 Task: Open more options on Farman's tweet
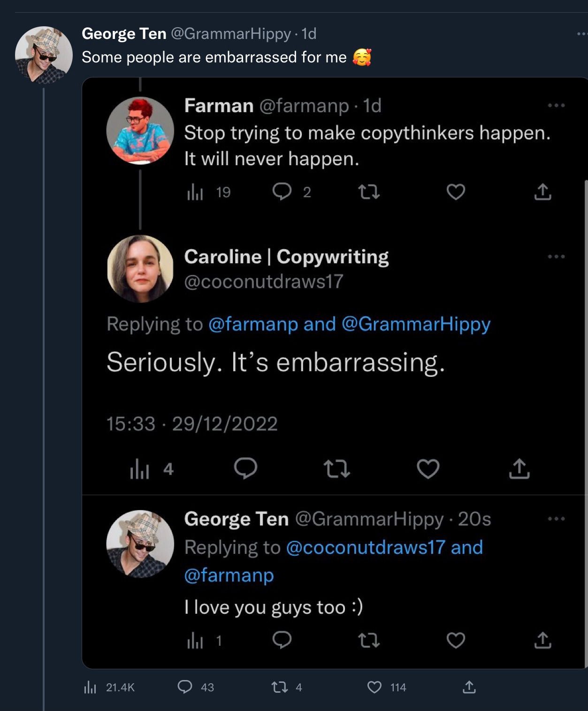(556, 106)
